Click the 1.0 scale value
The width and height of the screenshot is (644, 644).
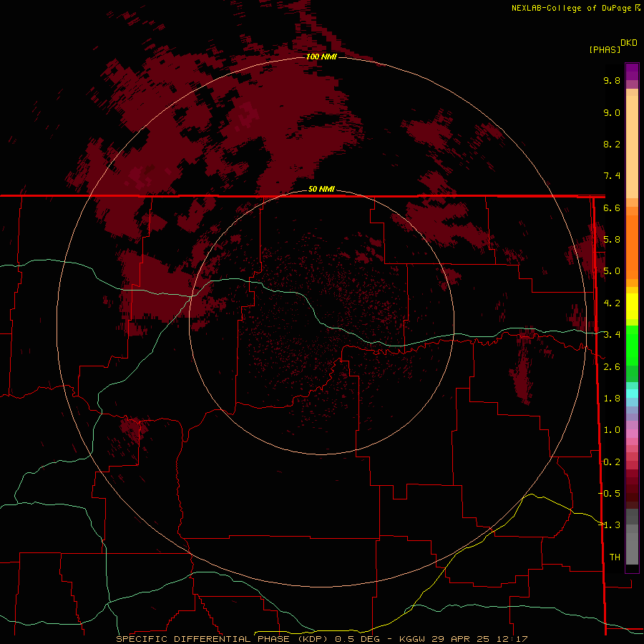pyautogui.click(x=612, y=430)
